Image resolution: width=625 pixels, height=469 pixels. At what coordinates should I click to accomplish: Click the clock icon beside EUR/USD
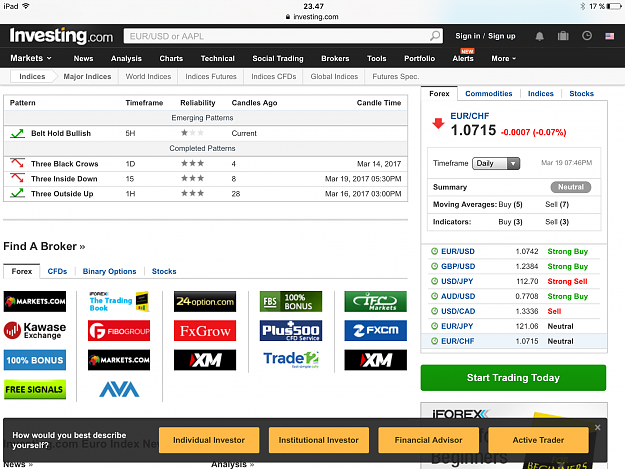click(434, 251)
